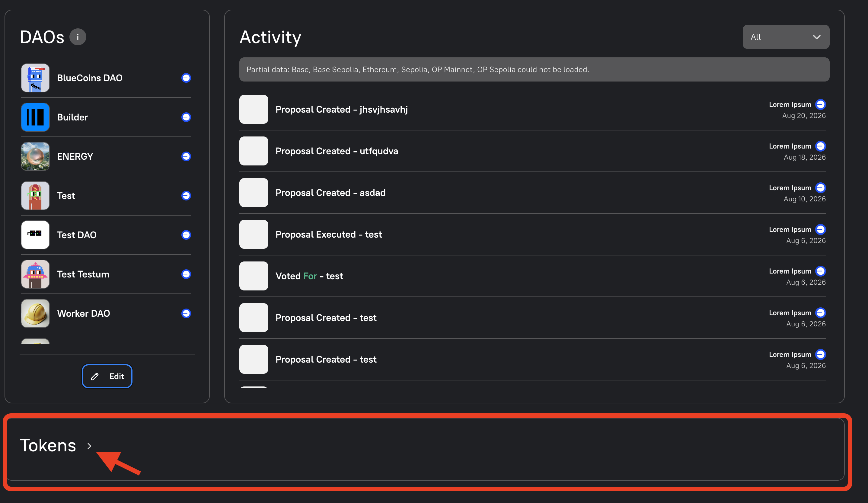The image size is (868, 503).
Task: Select BlueCoins DAO name
Action: point(90,78)
